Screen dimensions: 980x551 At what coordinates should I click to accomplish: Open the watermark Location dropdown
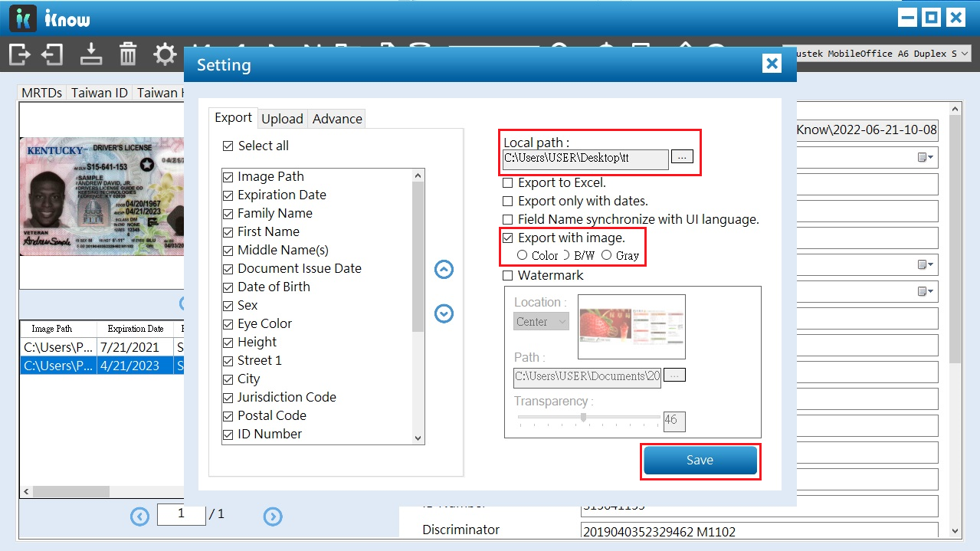[x=541, y=322]
